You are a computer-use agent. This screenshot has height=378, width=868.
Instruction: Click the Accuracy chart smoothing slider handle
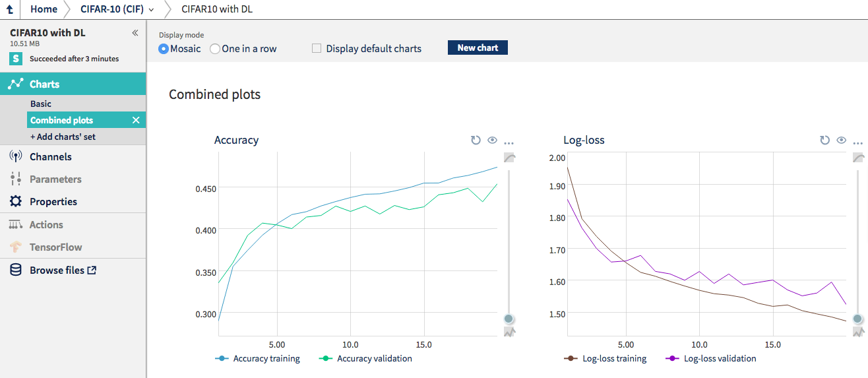coord(509,319)
